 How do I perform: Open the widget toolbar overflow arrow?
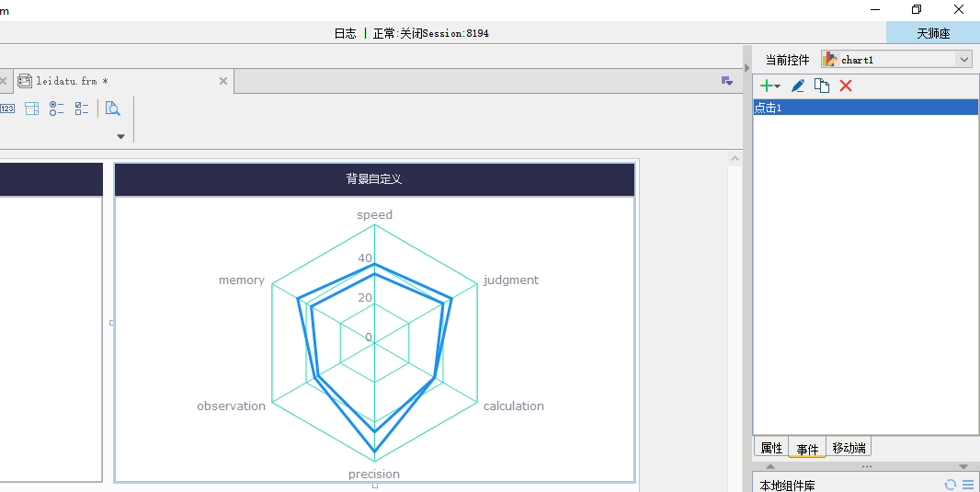point(120,136)
